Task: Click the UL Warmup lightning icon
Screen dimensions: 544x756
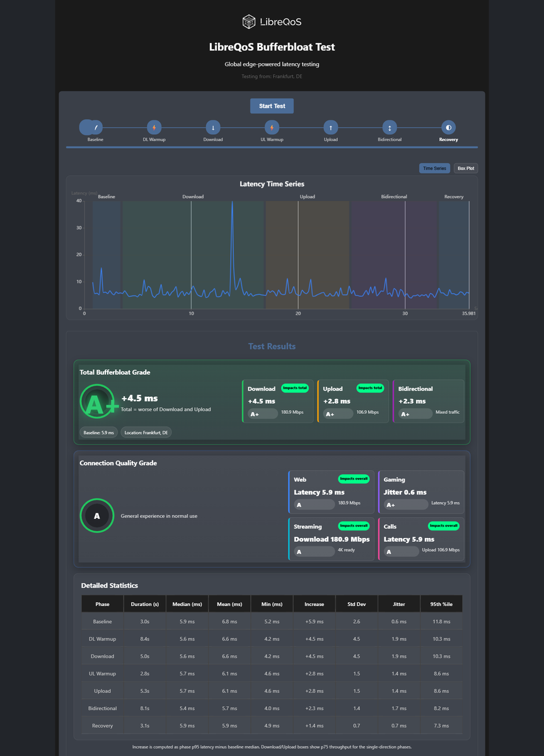Action: click(272, 127)
